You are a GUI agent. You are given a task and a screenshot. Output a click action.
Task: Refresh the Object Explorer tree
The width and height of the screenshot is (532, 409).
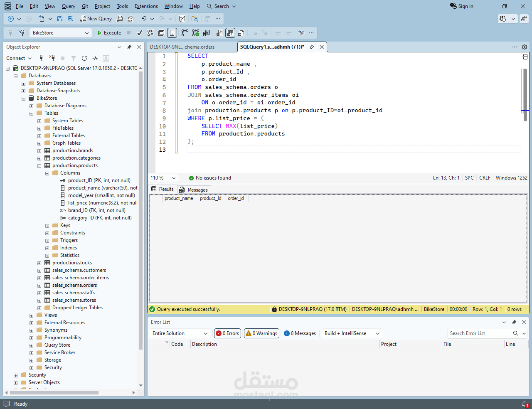(x=84, y=58)
